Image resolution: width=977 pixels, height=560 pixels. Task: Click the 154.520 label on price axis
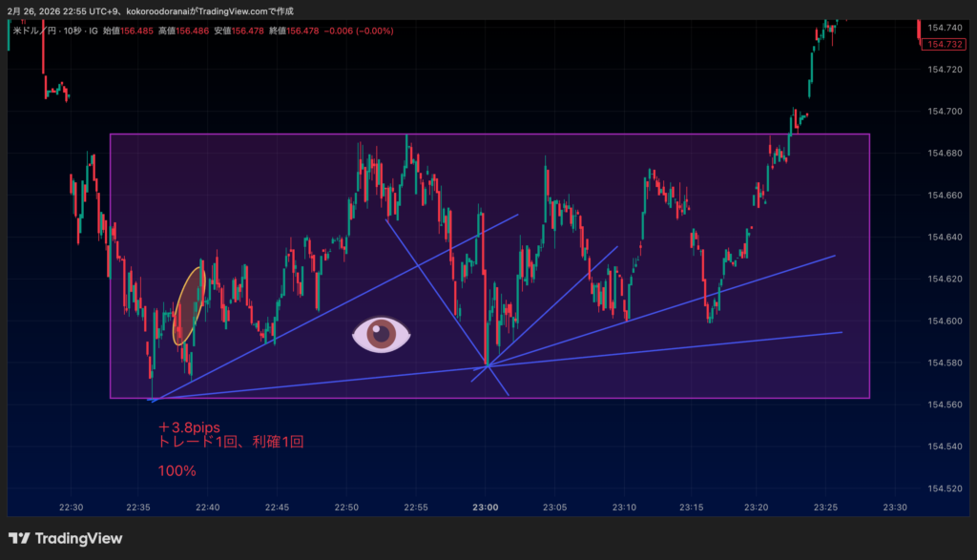coord(943,488)
